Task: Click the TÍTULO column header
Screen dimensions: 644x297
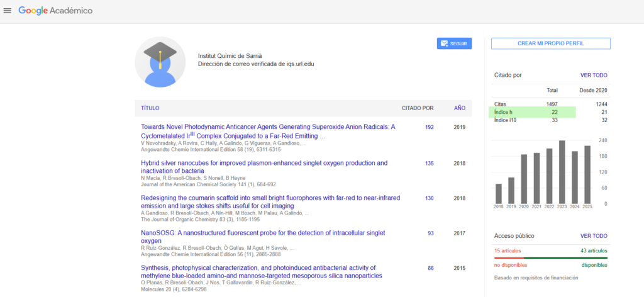Action: tap(150, 108)
